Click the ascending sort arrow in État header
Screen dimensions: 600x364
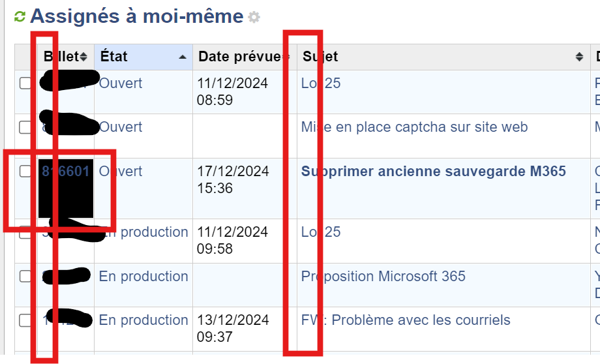183,57
